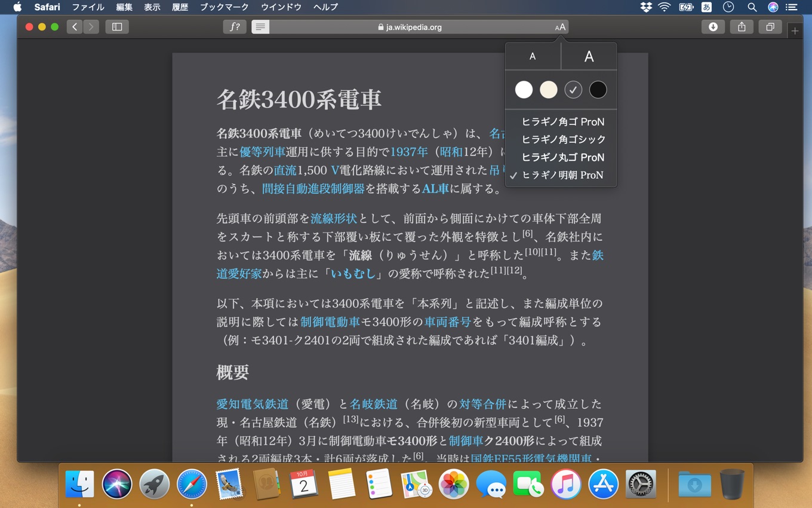Follow the いもむし link
Viewport: 812px width, 508px height.
[x=353, y=274]
